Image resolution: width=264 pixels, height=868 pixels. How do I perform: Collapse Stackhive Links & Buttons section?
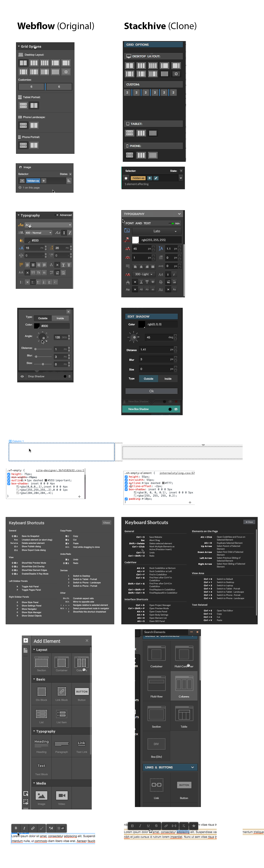[193, 767]
